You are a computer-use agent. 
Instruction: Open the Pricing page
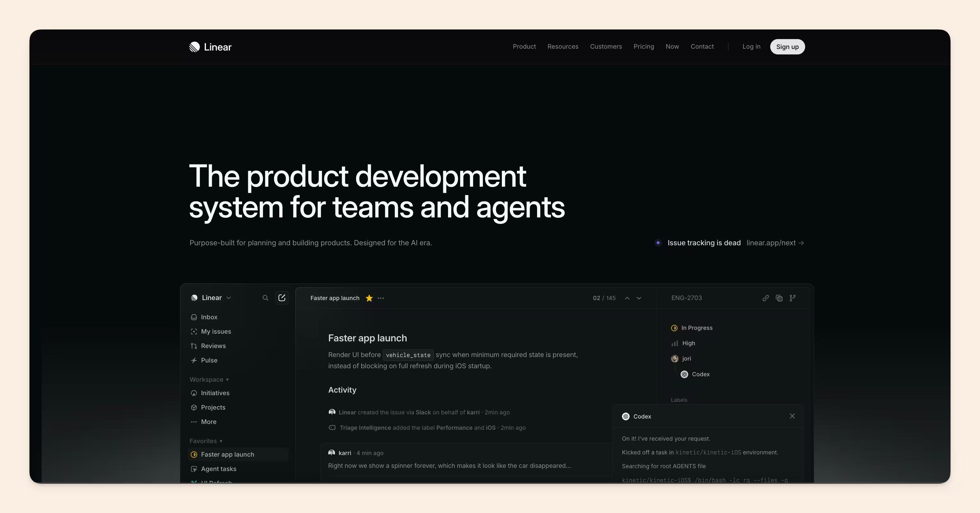click(644, 46)
